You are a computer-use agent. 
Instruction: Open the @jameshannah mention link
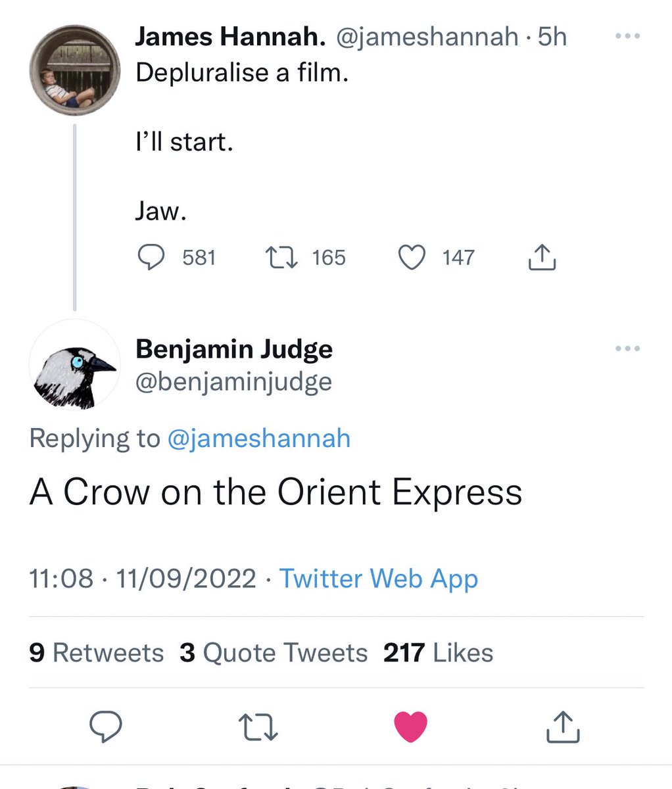pyautogui.click(x=259, y=439)
